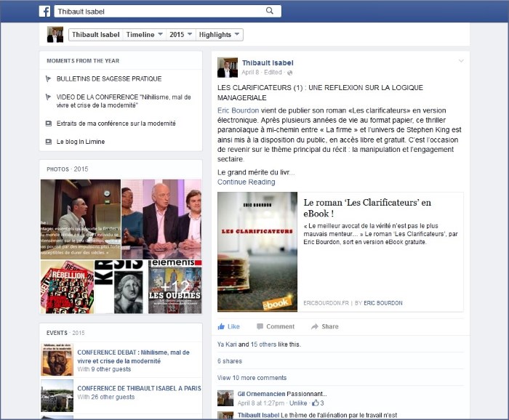Show the 3 likes on Gil's comment
Screen dimensions: 509x420
click(318, 403)
